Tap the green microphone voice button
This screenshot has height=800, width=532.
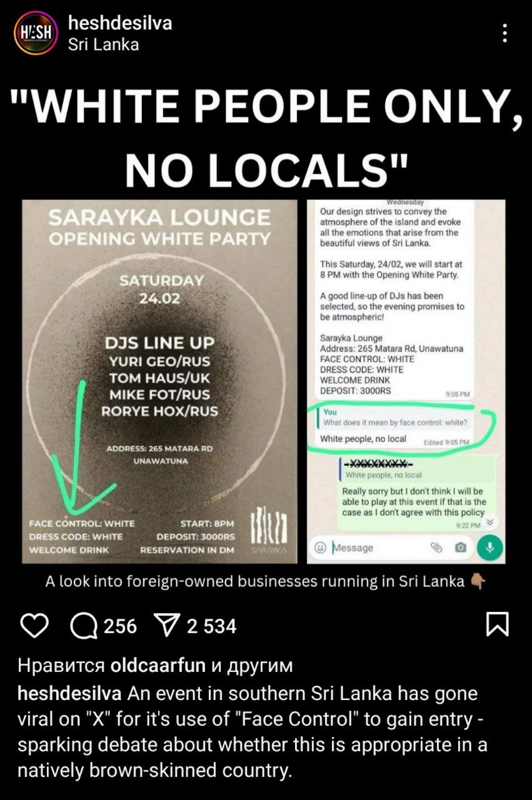[490, 548]
